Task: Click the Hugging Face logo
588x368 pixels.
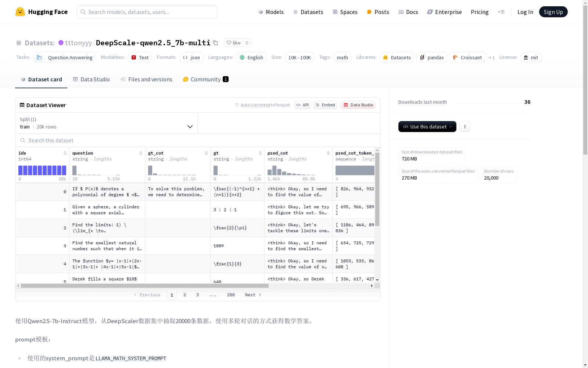Action: (41, 12)
